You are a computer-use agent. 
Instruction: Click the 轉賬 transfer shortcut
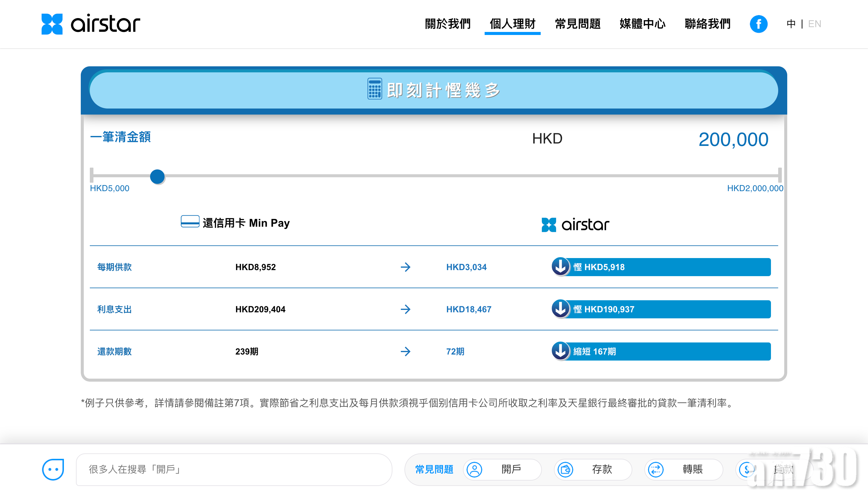click(x=683, y=469)
